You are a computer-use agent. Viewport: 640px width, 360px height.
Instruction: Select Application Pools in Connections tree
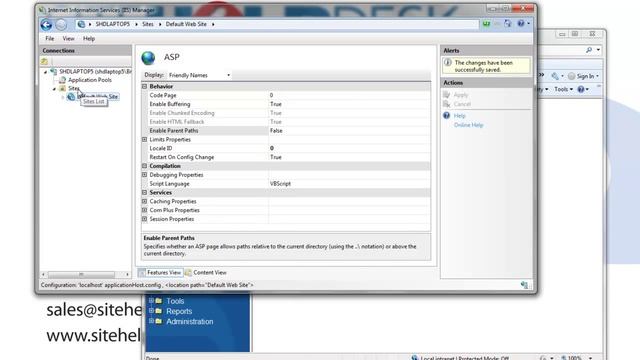tap(90, 80)
